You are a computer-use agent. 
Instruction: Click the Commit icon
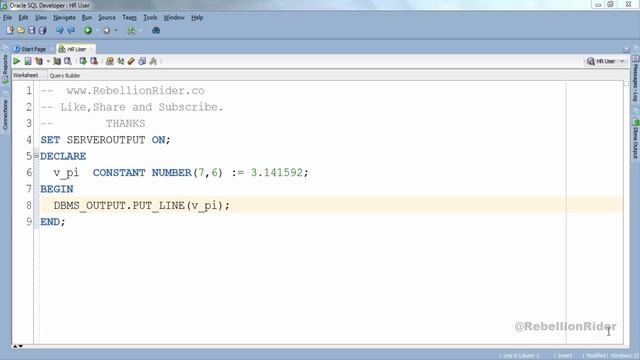coord(83,61)
